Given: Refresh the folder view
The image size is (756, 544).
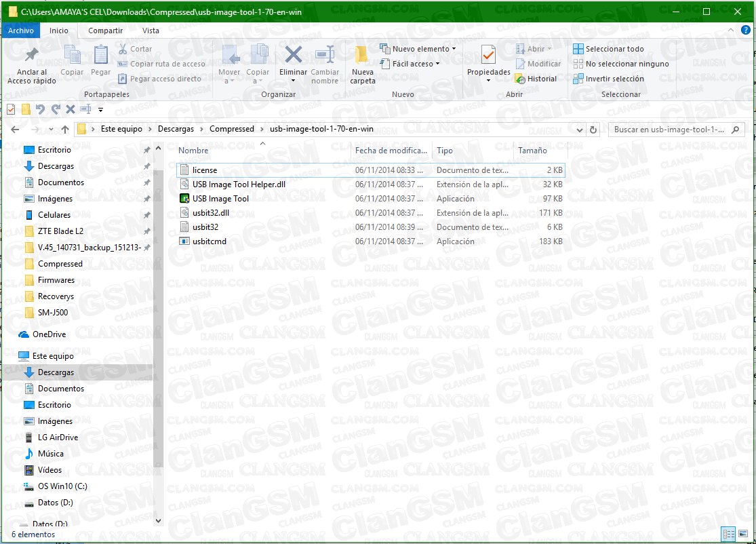Looking at the screenshot, I should 593,130.
